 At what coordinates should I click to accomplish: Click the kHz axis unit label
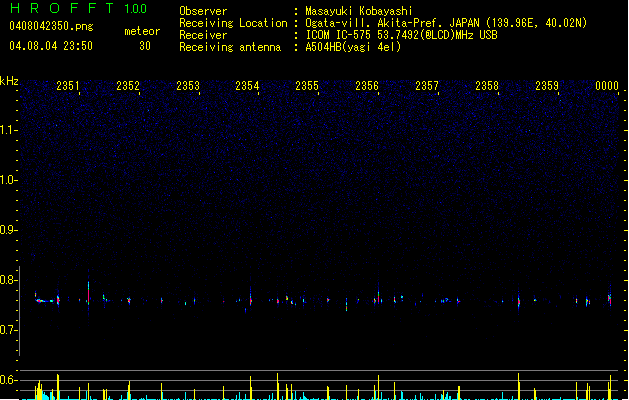9,81
